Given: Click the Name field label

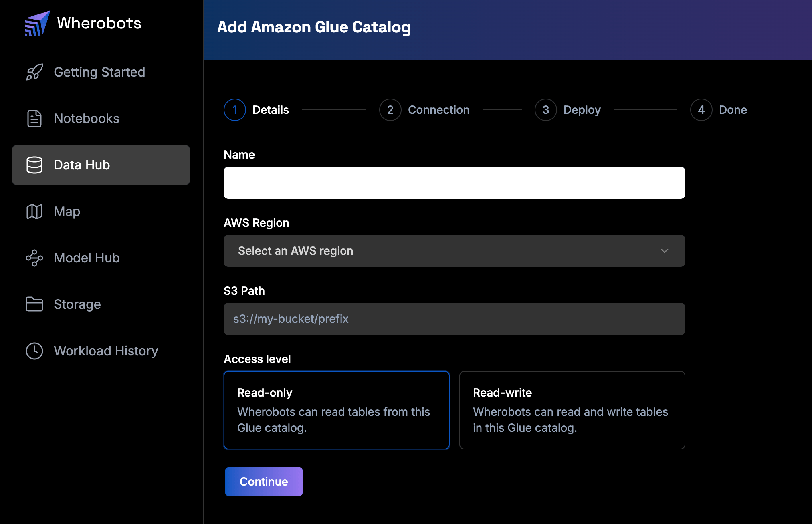Looking at the screenshot, I should [x=239, y=155].
